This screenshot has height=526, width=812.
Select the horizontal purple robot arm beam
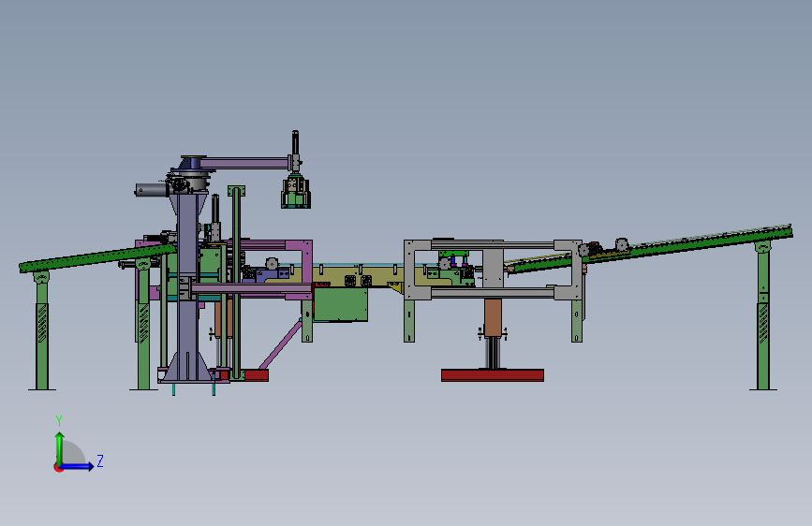coord(244,164)
